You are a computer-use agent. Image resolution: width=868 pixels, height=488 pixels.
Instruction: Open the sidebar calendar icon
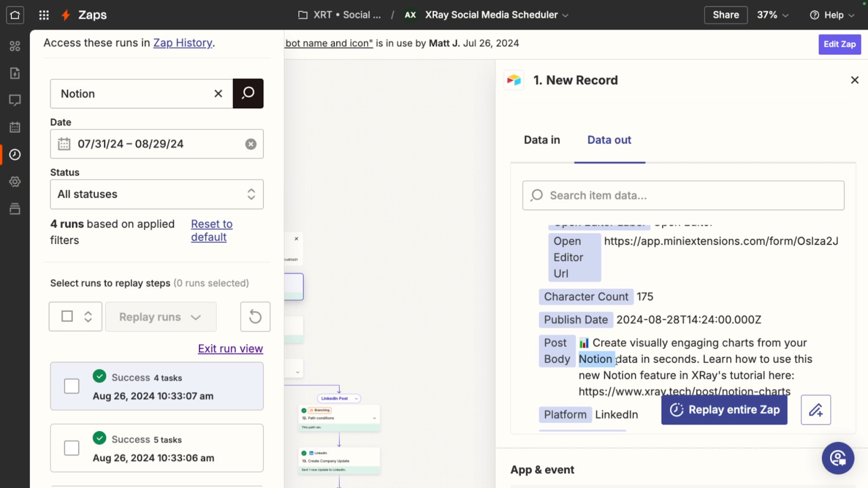pos(15,127)
